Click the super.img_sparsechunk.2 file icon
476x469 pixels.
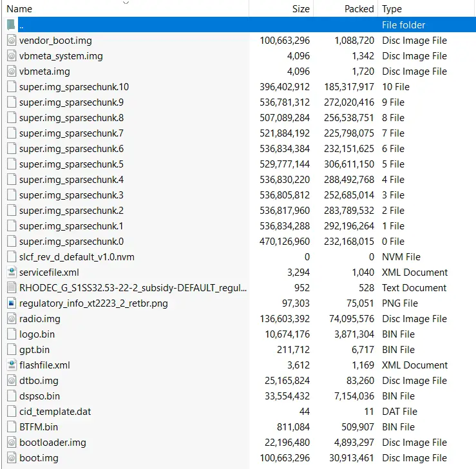click(12, 211)
